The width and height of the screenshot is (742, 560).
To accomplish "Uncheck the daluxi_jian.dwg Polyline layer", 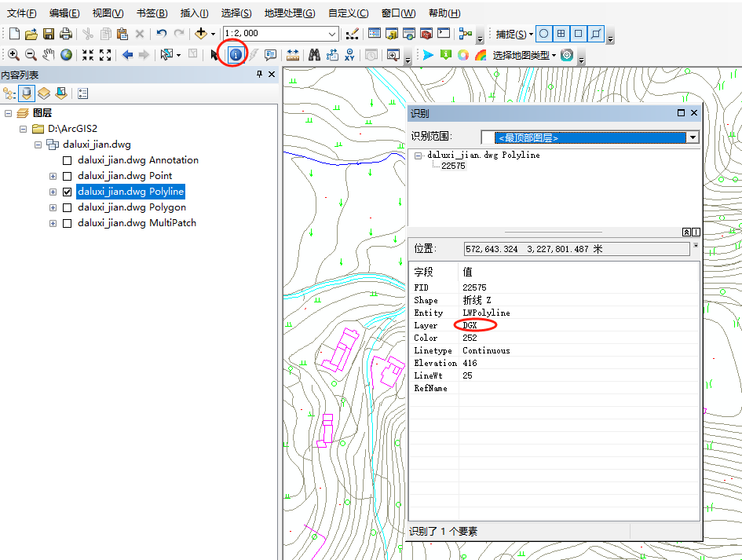I will [x=68, y=191].
